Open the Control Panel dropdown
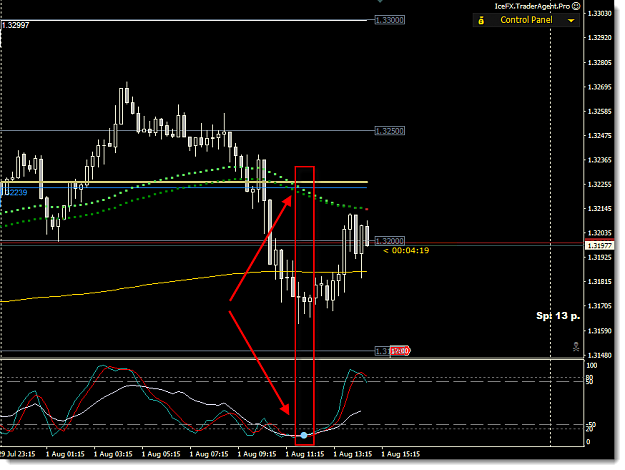Screen dimensions: 625x470 pyautogui.click(x=526, y=20)
